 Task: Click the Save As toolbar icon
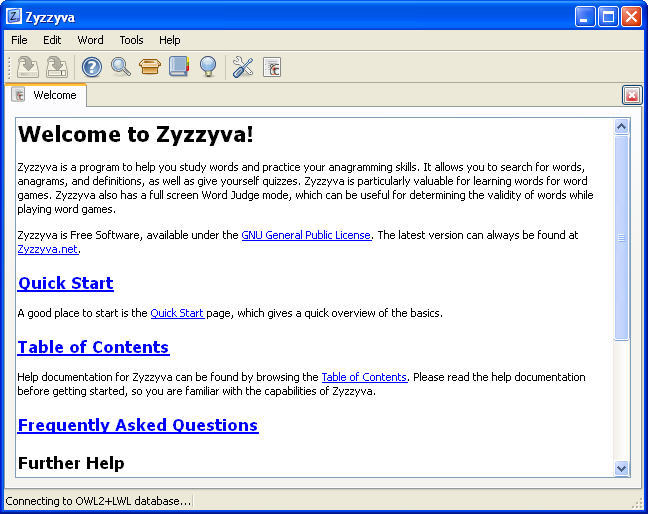pos(57,67)
